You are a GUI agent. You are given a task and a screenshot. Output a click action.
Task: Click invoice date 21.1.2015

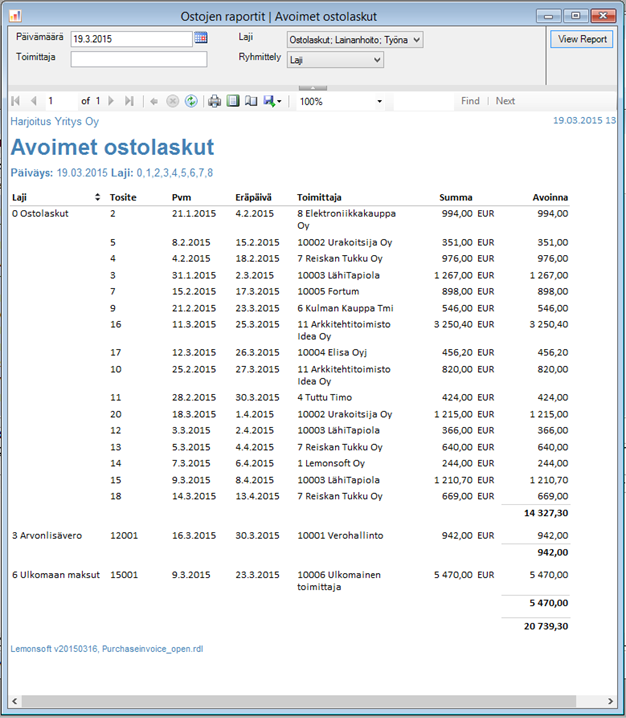(194, 213)
